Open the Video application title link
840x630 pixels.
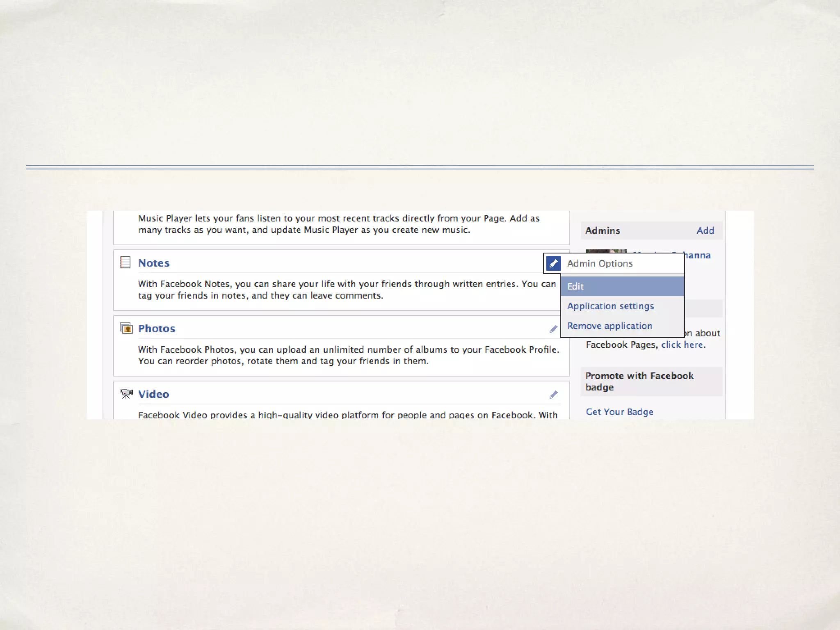pos(153,394)
